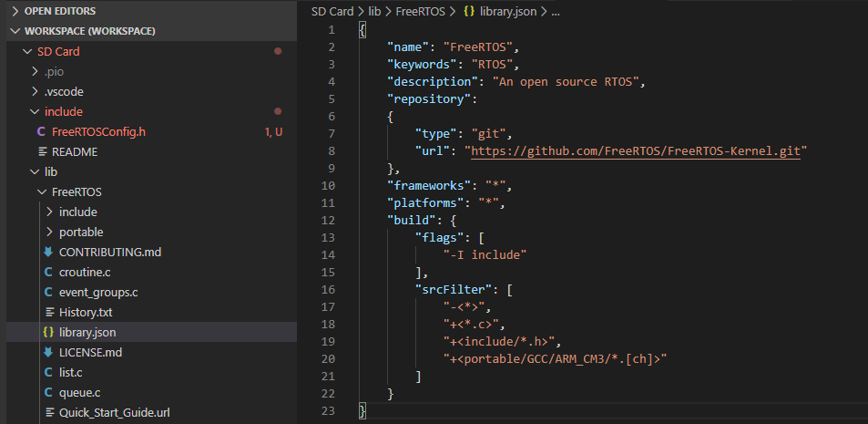This screenshot has width=868, height=424.
Task: Open CONTRIBUTING.md file
Action: pyautogui.click(x=110, y=253)
